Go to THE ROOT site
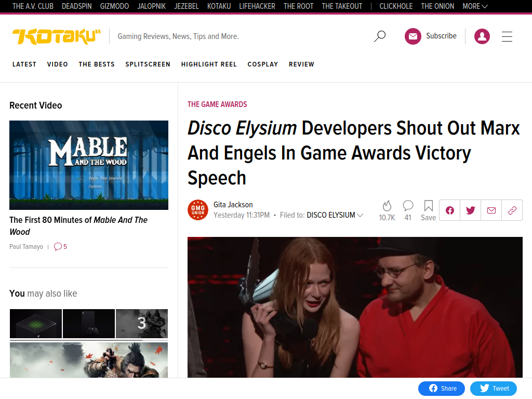Viewport: 532px width, 399px height. (x=299, y=6)
